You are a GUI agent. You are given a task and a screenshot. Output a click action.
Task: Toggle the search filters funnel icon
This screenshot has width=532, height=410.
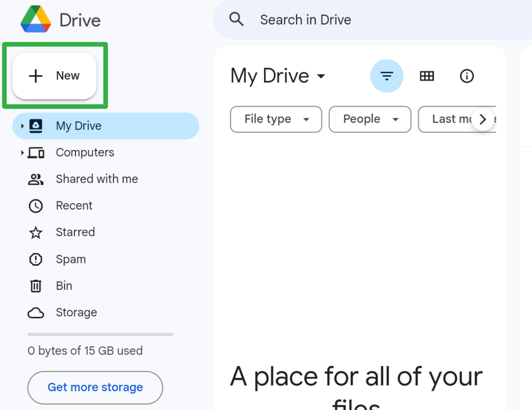point(387,76)
